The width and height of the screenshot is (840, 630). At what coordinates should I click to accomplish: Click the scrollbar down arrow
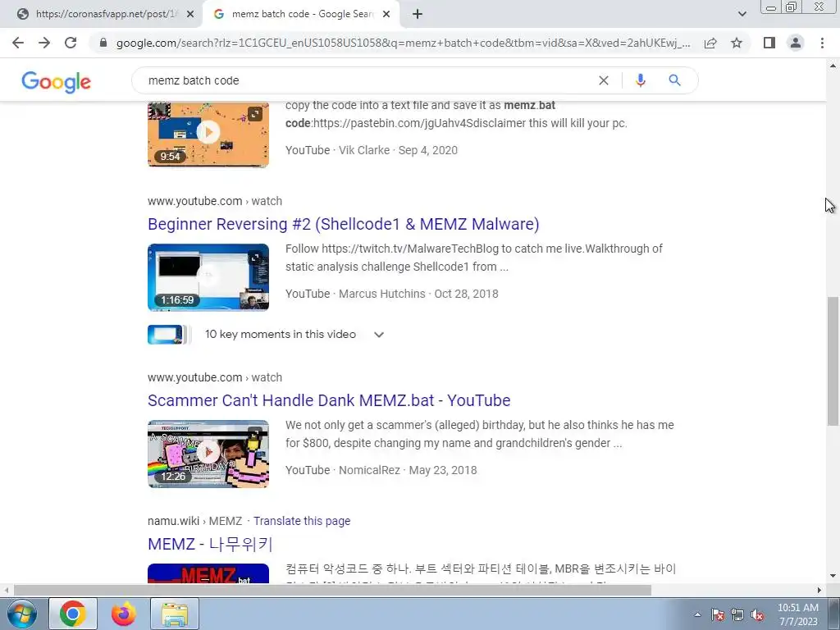click(x=833, y=577)
